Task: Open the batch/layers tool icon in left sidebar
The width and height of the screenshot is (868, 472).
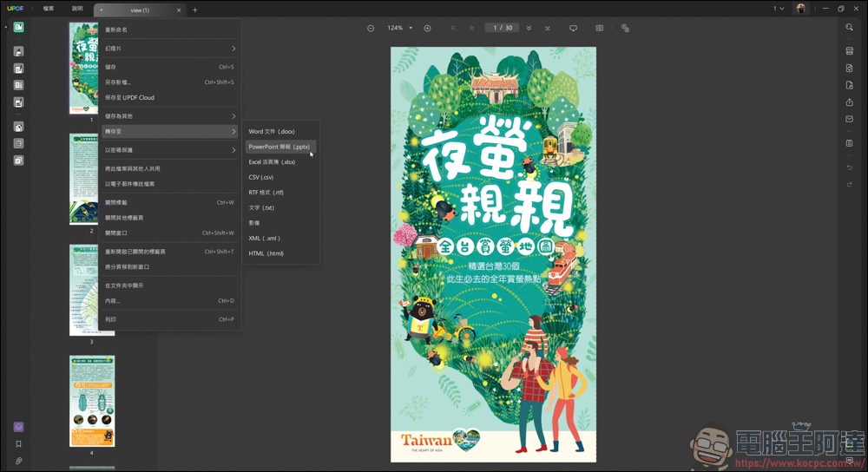Action: pos(18,161)
